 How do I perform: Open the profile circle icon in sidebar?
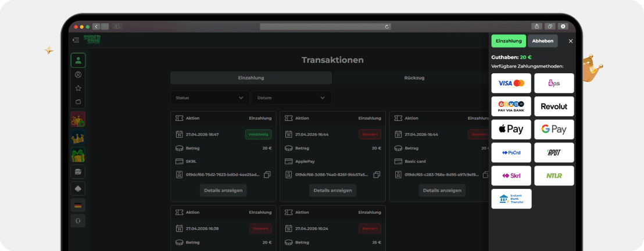pyautogui.click(x=78, y=75)
